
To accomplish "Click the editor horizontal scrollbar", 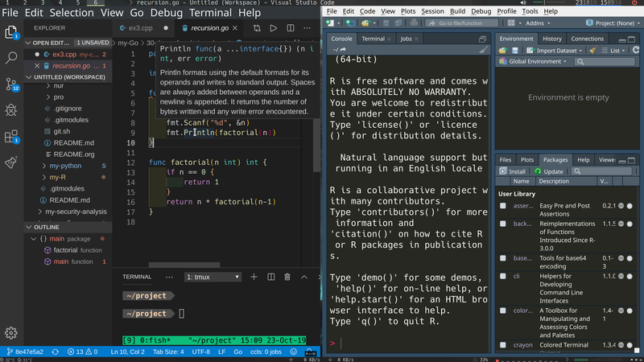I will point(184,265).
